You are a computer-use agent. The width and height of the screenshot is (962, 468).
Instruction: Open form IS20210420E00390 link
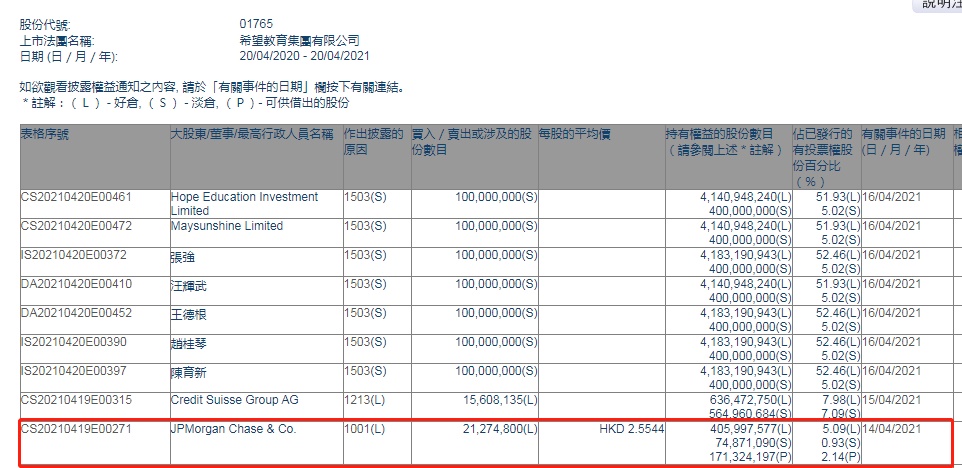click(75, 342)
